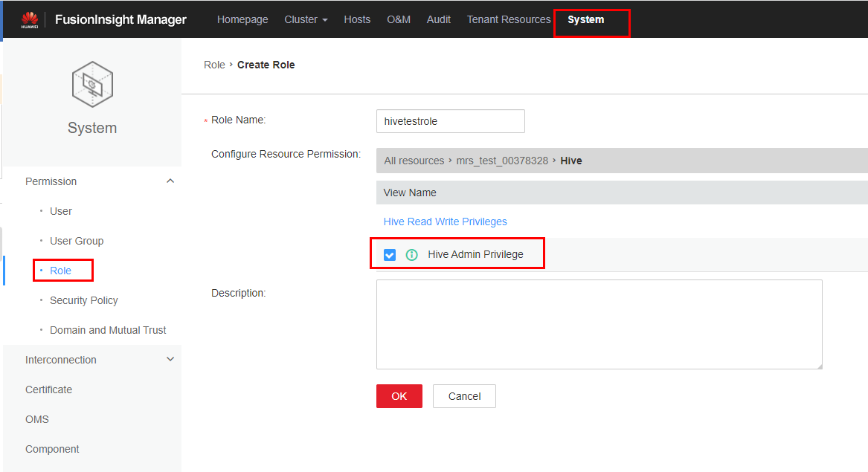The height and width of the screenshot is (472, 868).
Task: Open Tenant Resources in top navigation
Action: pos(509,19)
